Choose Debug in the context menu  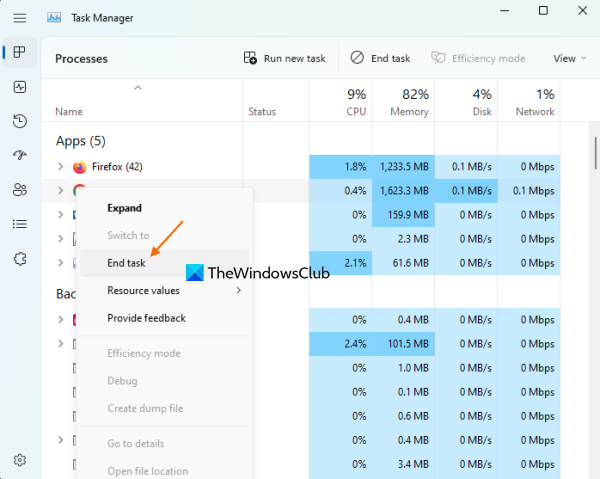tap(165, 381)
